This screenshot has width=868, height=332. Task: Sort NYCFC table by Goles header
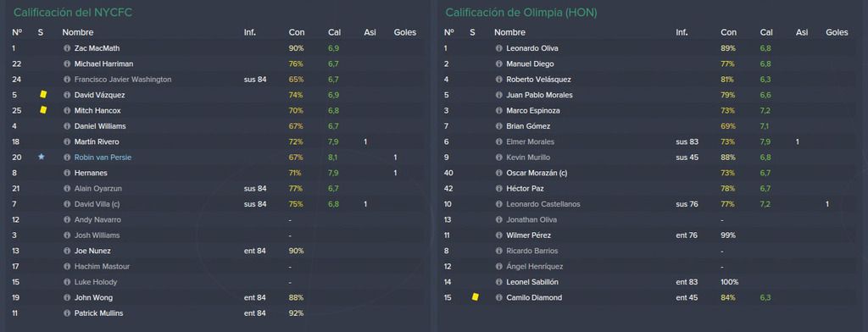point(404,33)
